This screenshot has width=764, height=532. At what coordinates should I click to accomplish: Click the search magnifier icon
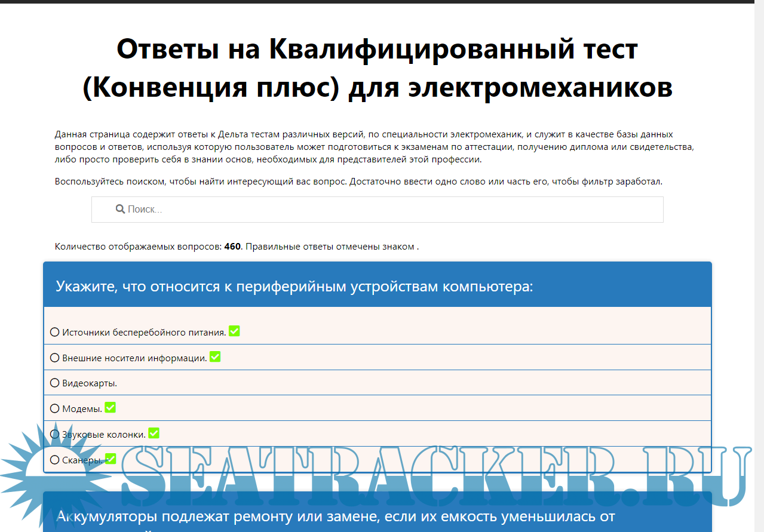[x=120, y=210]
